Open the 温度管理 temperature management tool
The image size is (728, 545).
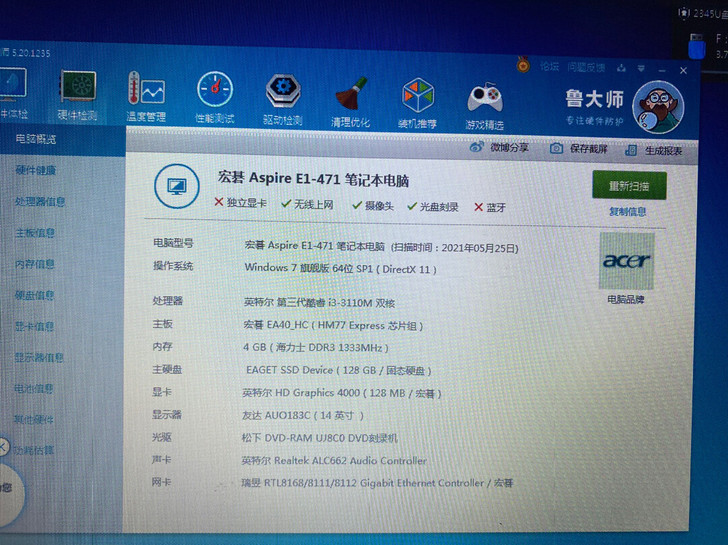click(x=146, y=97)
